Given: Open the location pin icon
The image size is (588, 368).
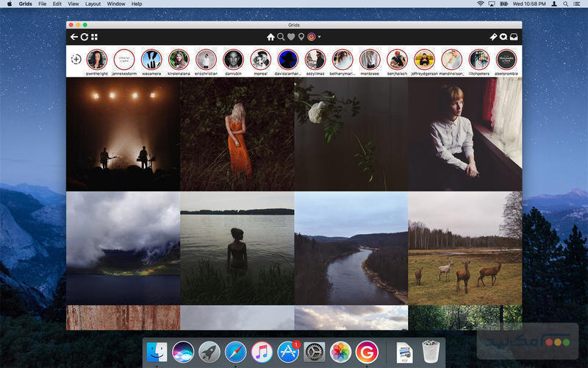Looking at the screenshot, I should click(x=301, y=37).
